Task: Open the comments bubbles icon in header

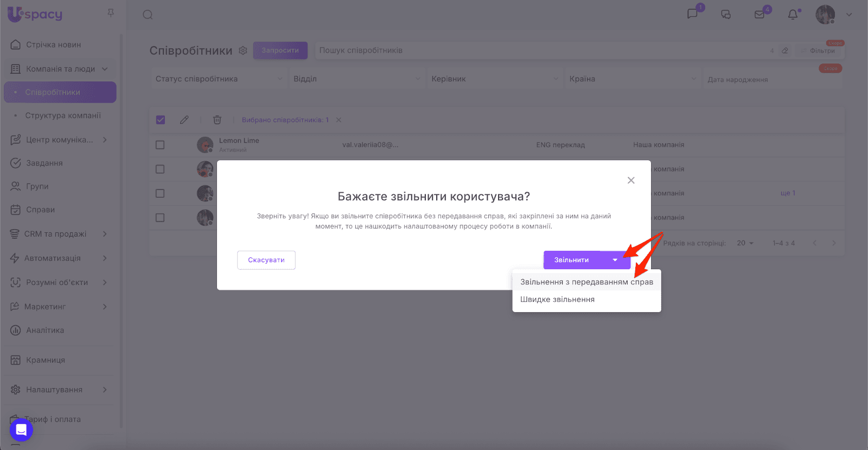Action: coord(726,15)
